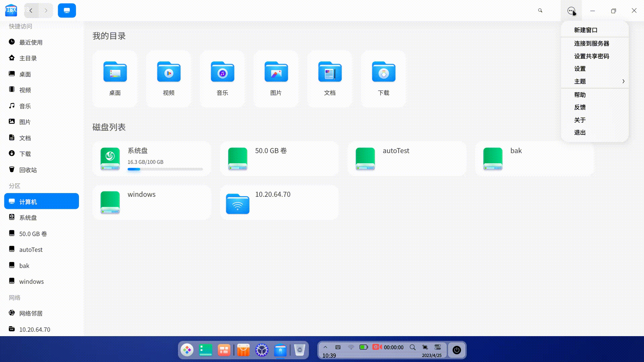
Task: Click the screen recording camera tray icon
Action: tap(377, 347)
